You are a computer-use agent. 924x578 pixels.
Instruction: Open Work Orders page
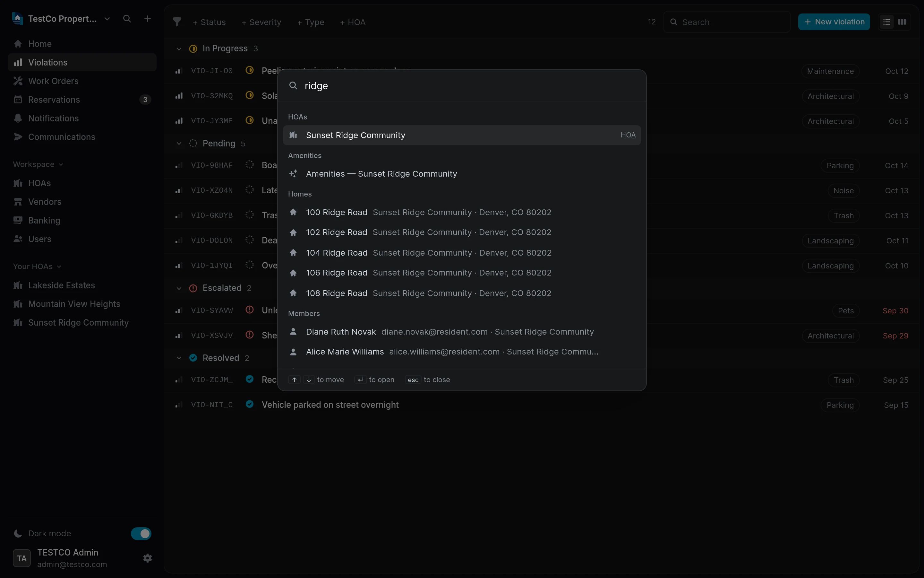tap(82, 81)
